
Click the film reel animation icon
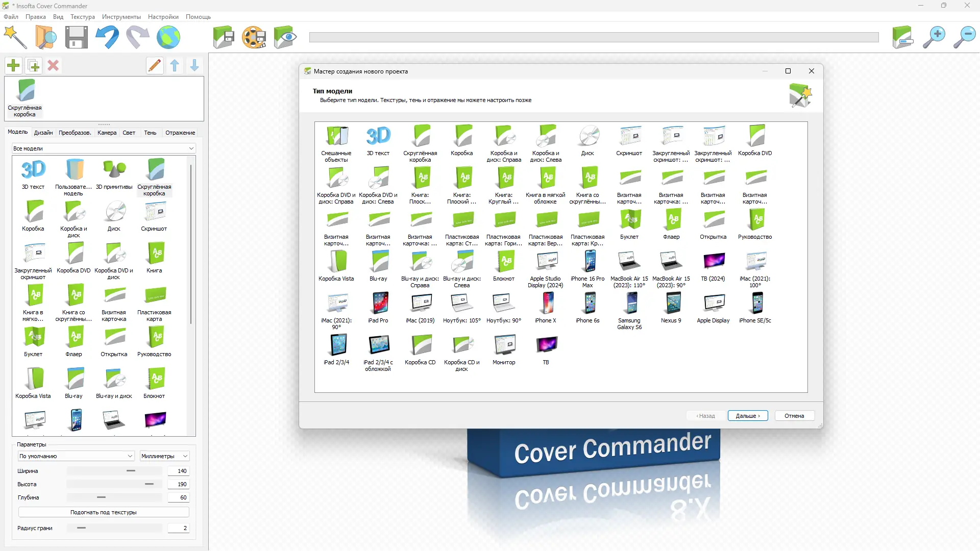(x=254, y=37)
